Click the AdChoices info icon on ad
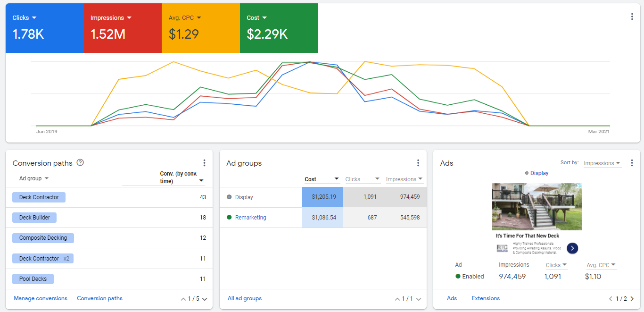 579,186
